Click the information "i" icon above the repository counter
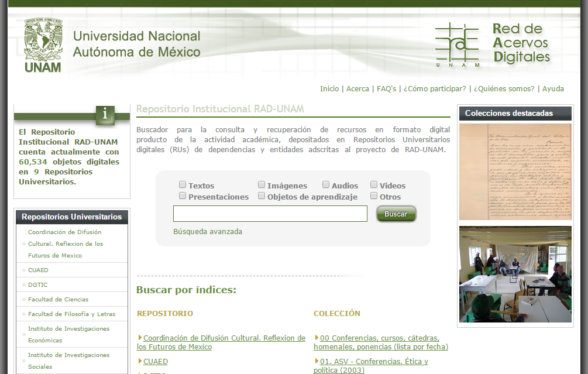Image resolution: width=588 pixels, height=374 pixels. click(105, 115)
